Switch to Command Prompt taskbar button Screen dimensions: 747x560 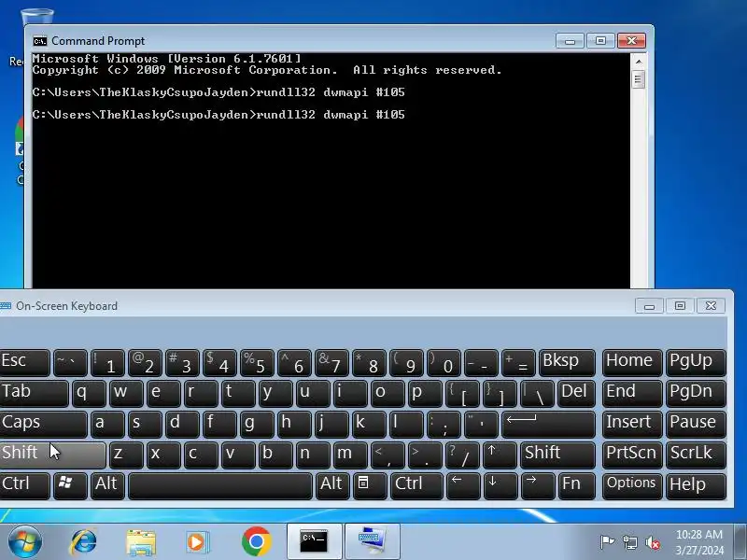click(x=314, y=541)
